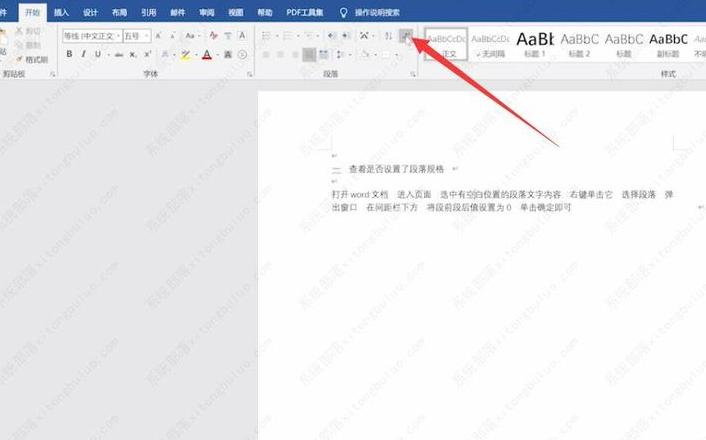The height and width of the screenshot is (440, 706).
Task: Click the show/hide paragraph marks button
Action: point(406,36)
